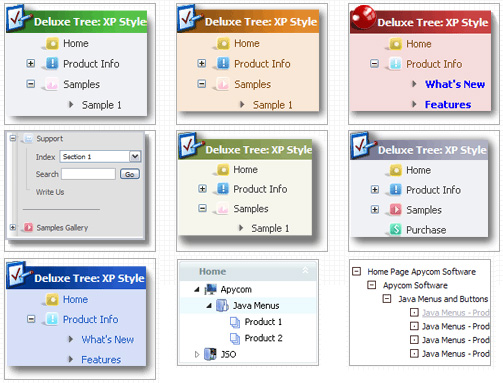Click red Samples icon in lavender tree panel
Screen dimensions: 503x383
click(395, 210)
